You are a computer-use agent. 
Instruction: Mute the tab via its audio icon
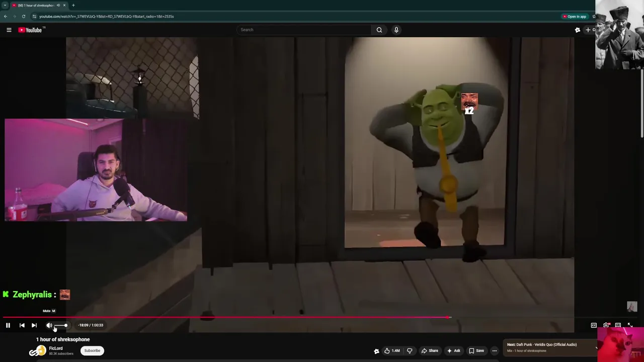[x=58, y=5]
